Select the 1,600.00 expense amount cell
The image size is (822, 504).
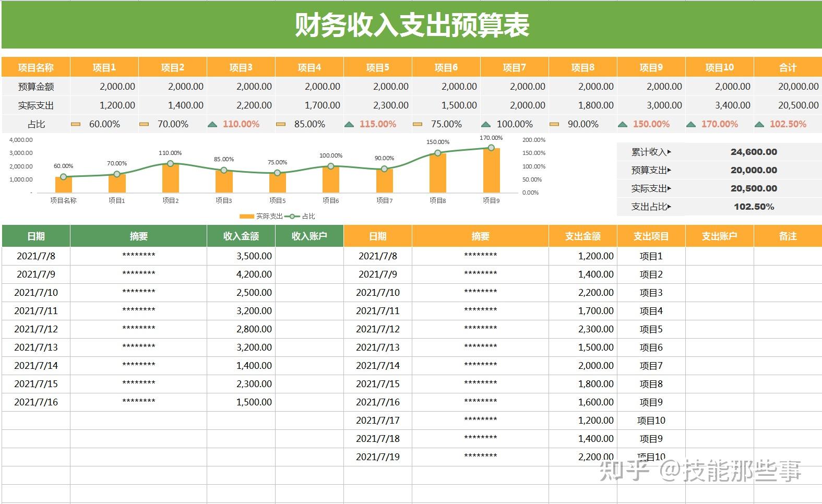point(583,402)
